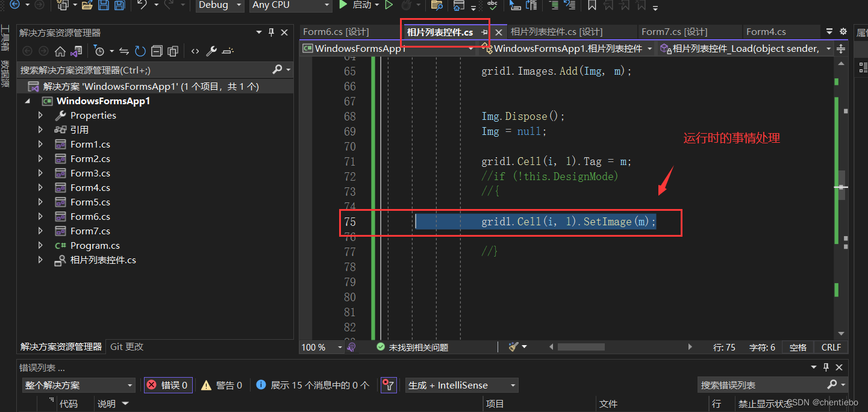Close the 相片列表控件.cs editor tab
Viewport: 868px width, 412px height.
pyautogui.click(x=499, y=33)
